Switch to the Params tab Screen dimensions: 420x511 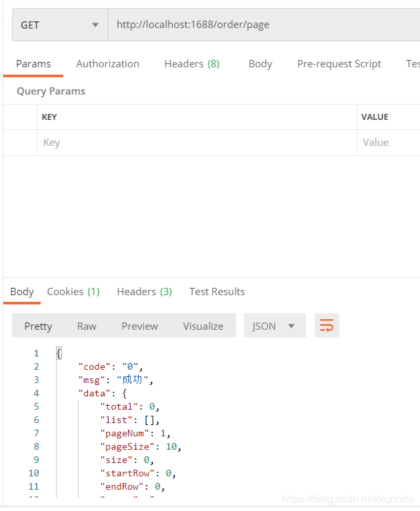[x=33, y=64]
